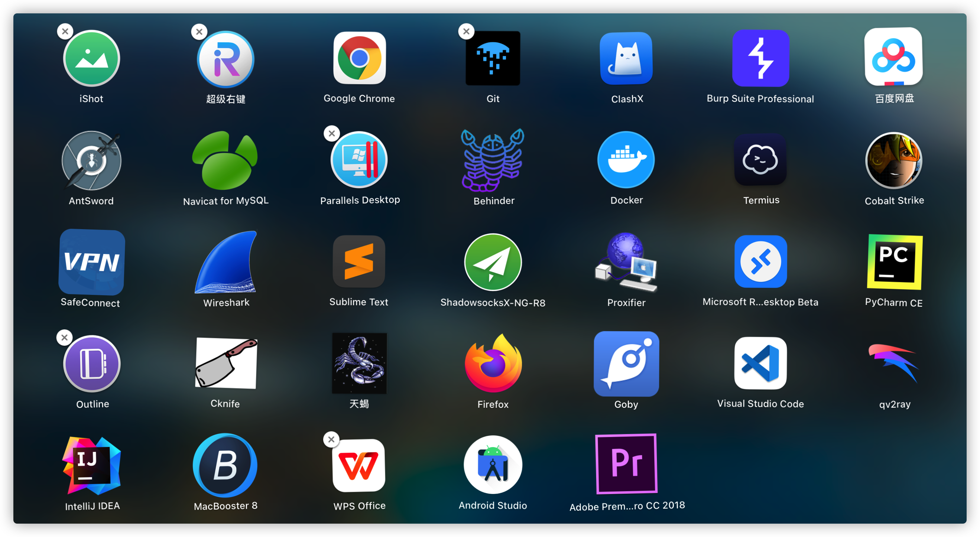Launch PyCharm CE
Image resolution: width=980 pixels, height=537 pixels.
(894, 262)
